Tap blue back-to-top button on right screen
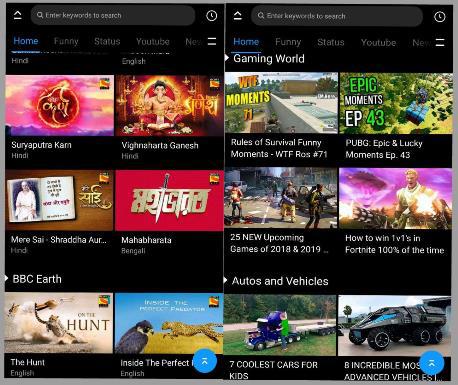Screen dimensions: 458x385 point(432,363)
